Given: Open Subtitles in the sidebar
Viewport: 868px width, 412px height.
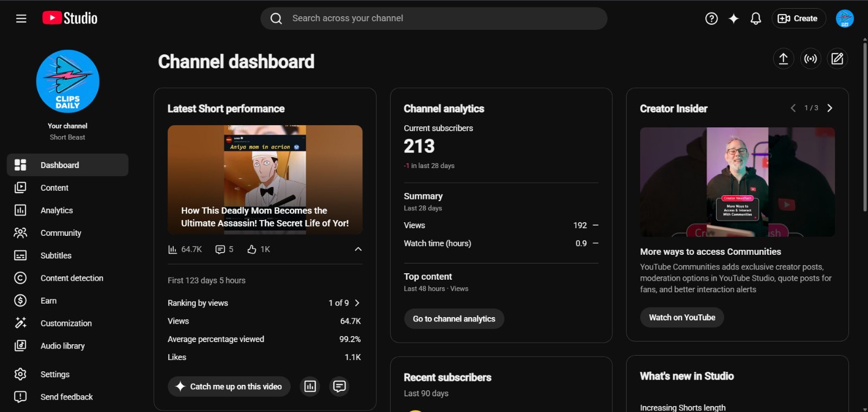Looking at the screenshot, I should pyautogui.click(x=68, y=255).
